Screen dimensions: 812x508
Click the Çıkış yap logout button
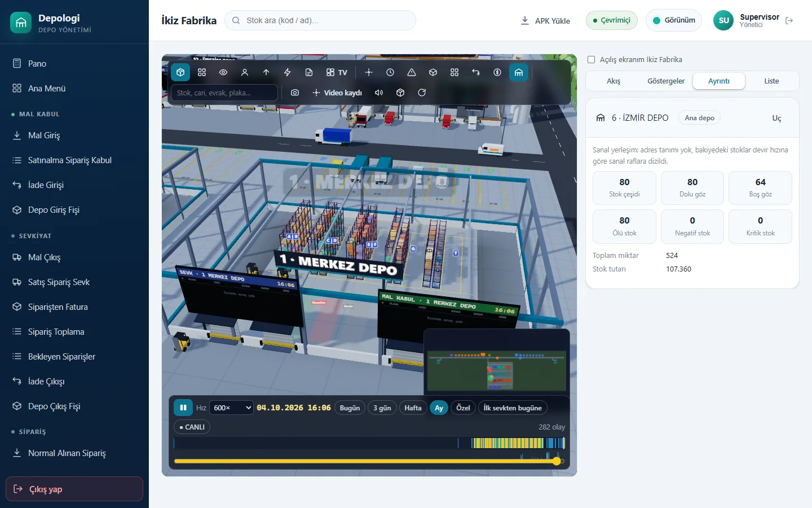tap(74, 489)
